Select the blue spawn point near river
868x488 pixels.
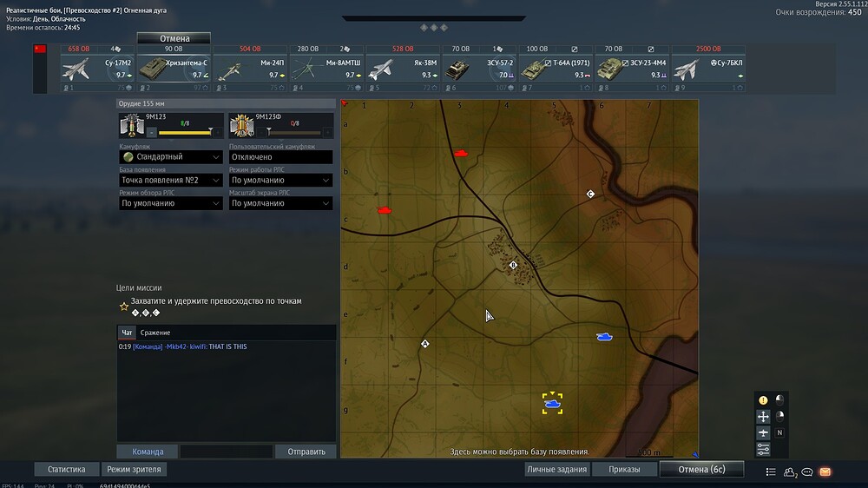click(x=604, y=336)
